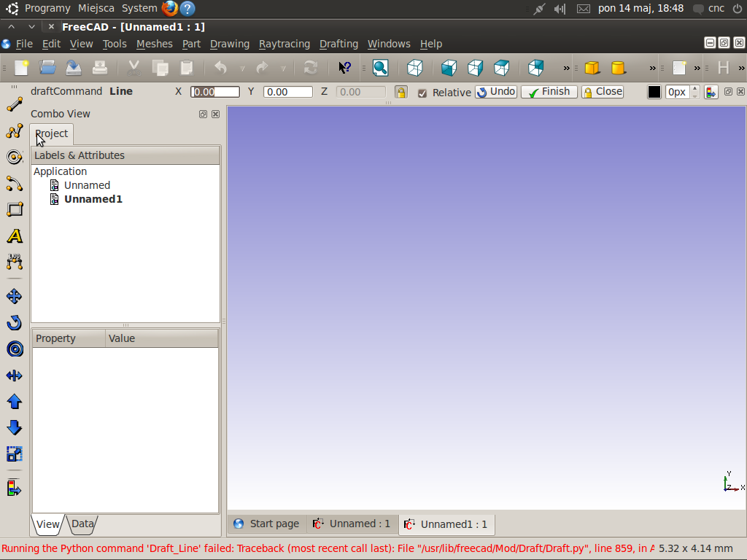Open the Redo history dropdown arrow
The image size is (747, 560).
coord(283,69)
